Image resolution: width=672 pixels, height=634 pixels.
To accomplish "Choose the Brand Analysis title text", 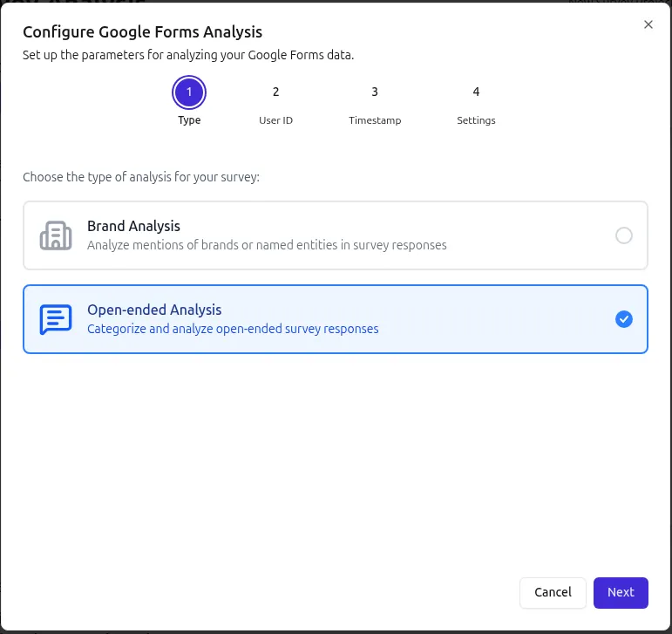I will tap(133, 226).
